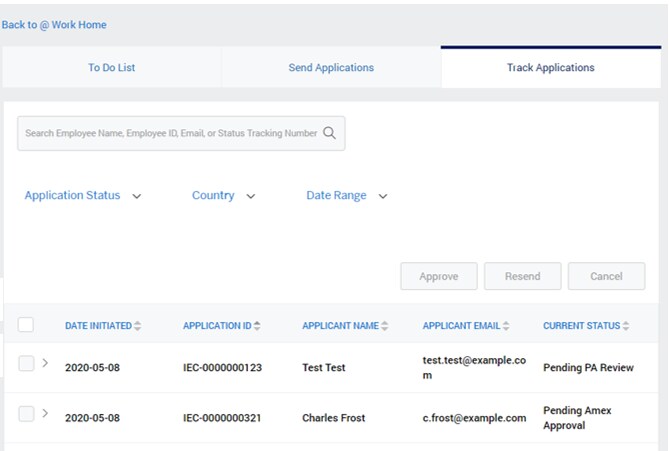Sort by Applicant Email column arrows
The image size is (669, 451).
click(x=506, y=326)
